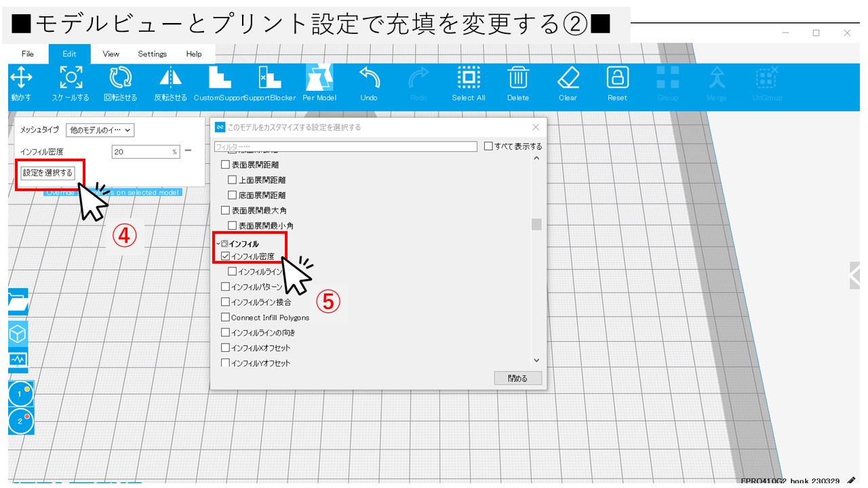The width and height of the screenshot is (868, 488).
Task: Select the スケールする scale tool
Action: 71,84
